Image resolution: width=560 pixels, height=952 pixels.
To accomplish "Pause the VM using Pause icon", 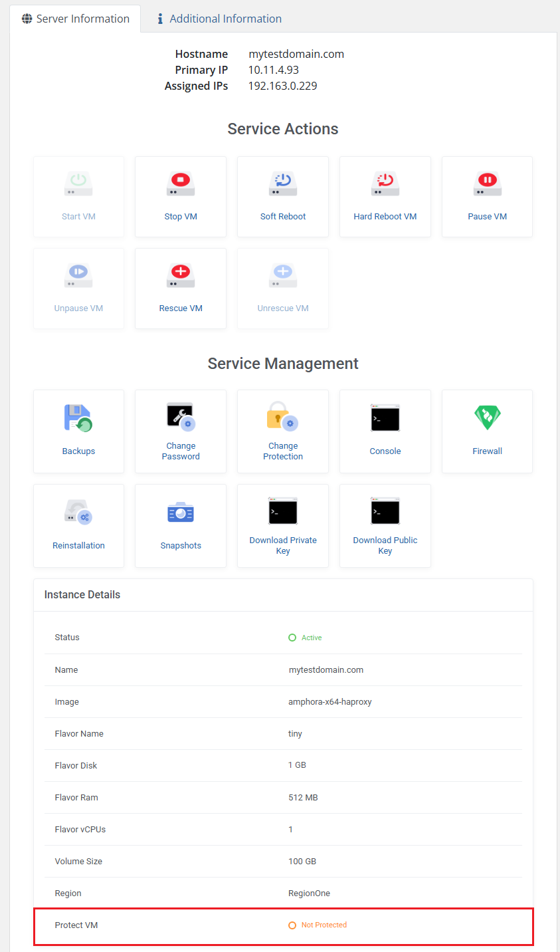I will tap(487, 184).
